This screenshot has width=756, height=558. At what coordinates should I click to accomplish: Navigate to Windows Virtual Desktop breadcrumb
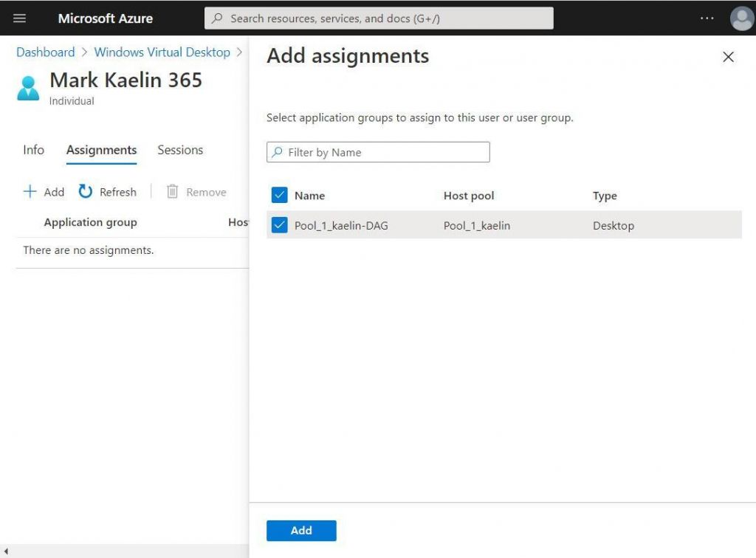pos(162,52)
